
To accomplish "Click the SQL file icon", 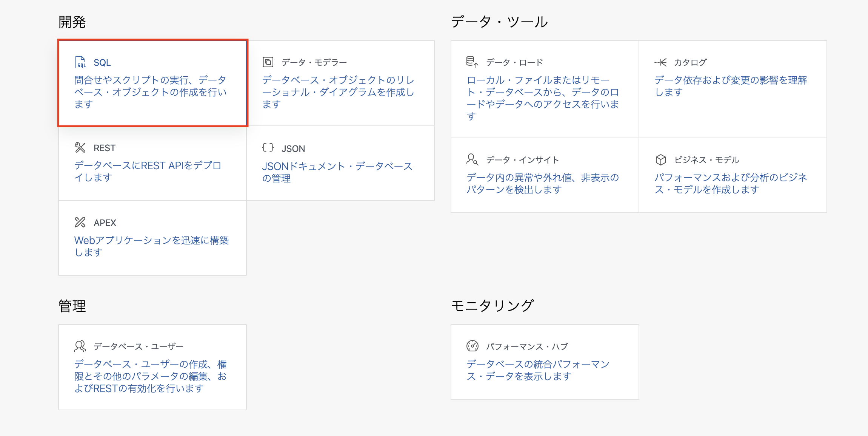I will point(80,62).
